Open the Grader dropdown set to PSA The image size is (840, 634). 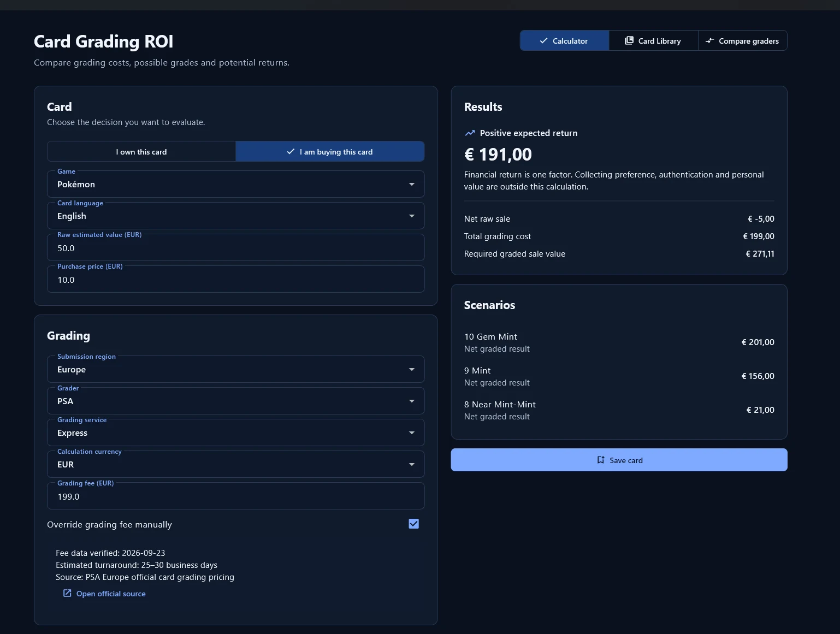point(235,401)
